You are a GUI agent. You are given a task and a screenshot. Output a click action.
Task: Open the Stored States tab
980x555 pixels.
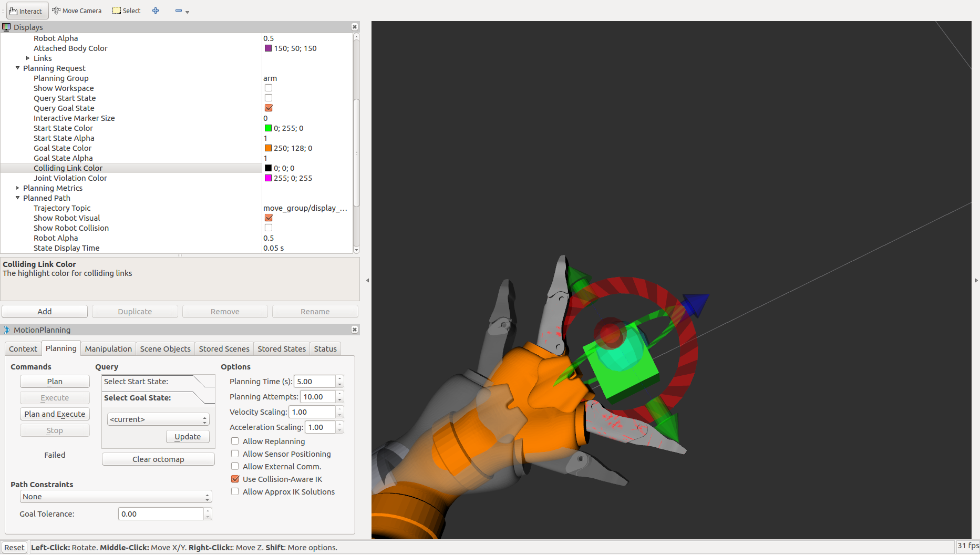coord(282,348)
